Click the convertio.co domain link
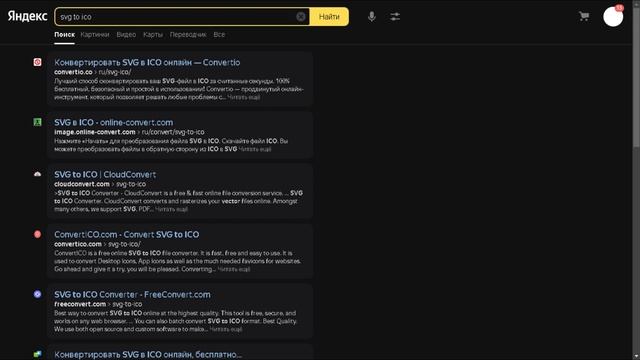The height and width of the screenshot is (360, 640). (73, 72)
